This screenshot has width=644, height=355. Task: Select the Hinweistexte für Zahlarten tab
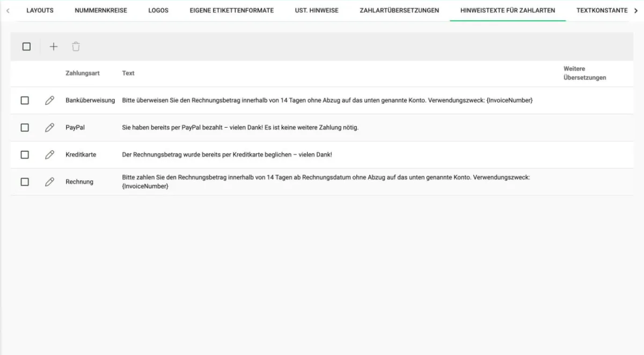pyautogui.click(x=508, y=11)
